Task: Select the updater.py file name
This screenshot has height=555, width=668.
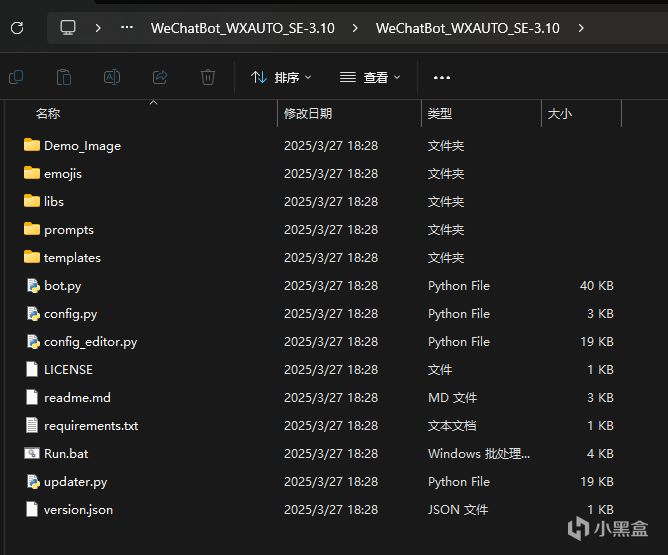Action: [x=75, y=482]
